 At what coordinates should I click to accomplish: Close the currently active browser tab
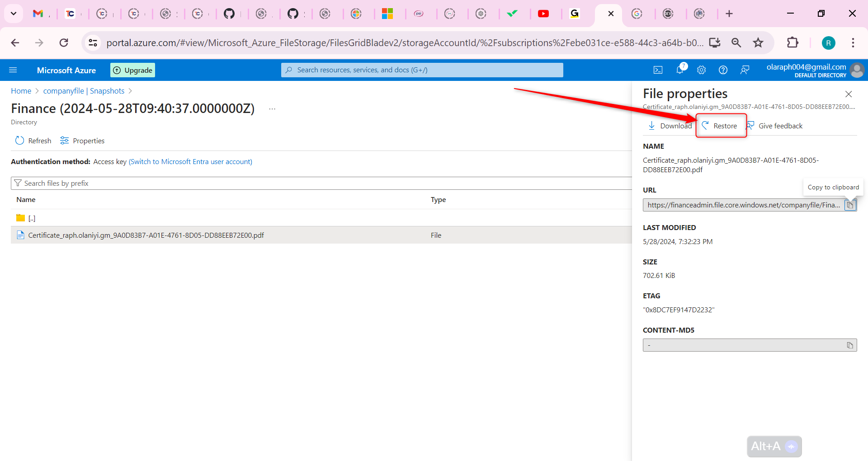[x=611, y=14]
